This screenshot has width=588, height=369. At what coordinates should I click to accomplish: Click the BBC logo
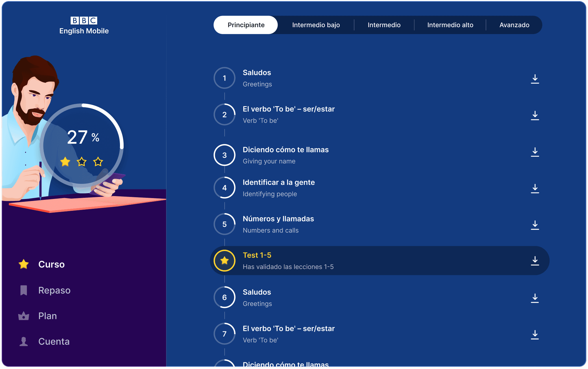point(84,21)
